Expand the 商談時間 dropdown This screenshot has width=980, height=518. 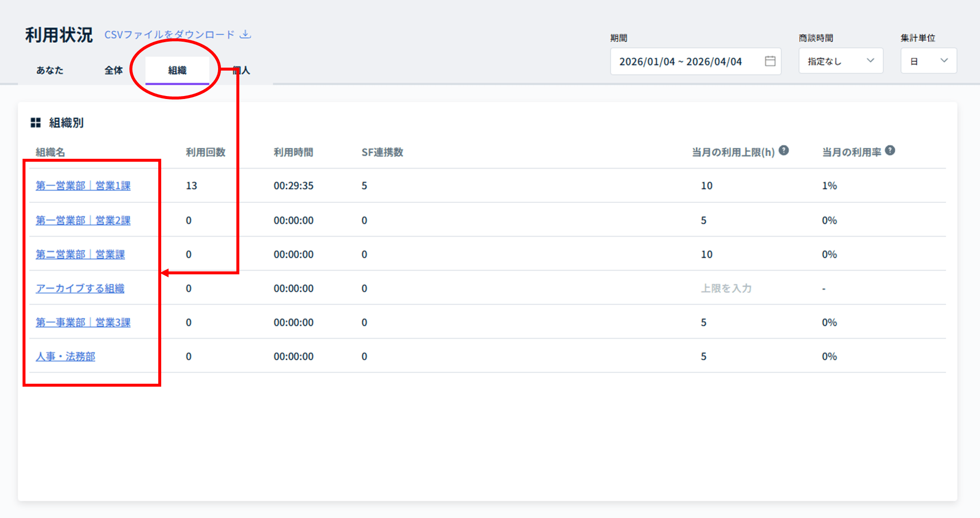click(x=840, y=61)
